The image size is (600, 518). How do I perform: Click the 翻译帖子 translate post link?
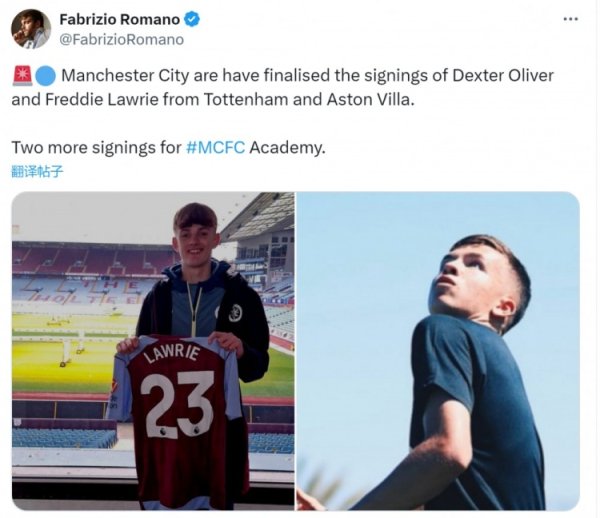(37, 171)
